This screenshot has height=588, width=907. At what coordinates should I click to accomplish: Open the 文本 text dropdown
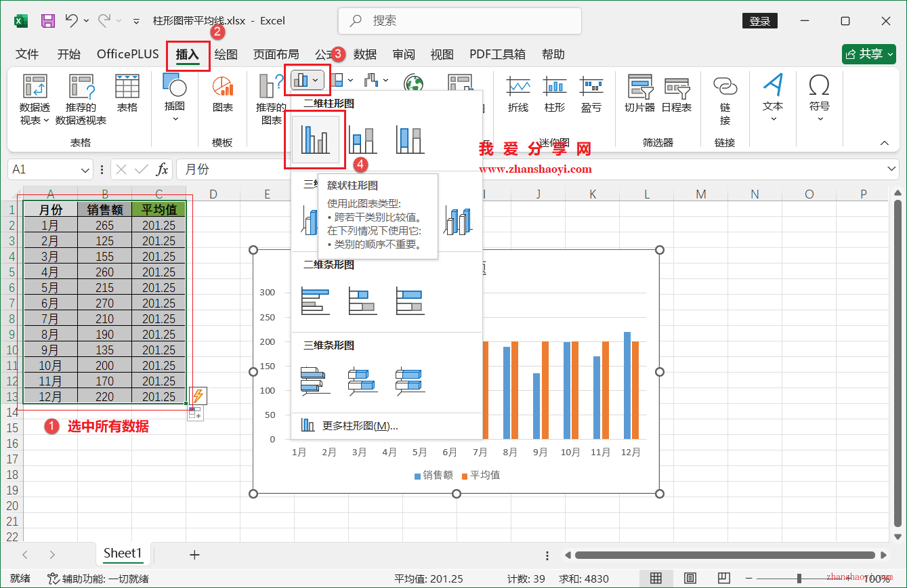click(773, 98)
